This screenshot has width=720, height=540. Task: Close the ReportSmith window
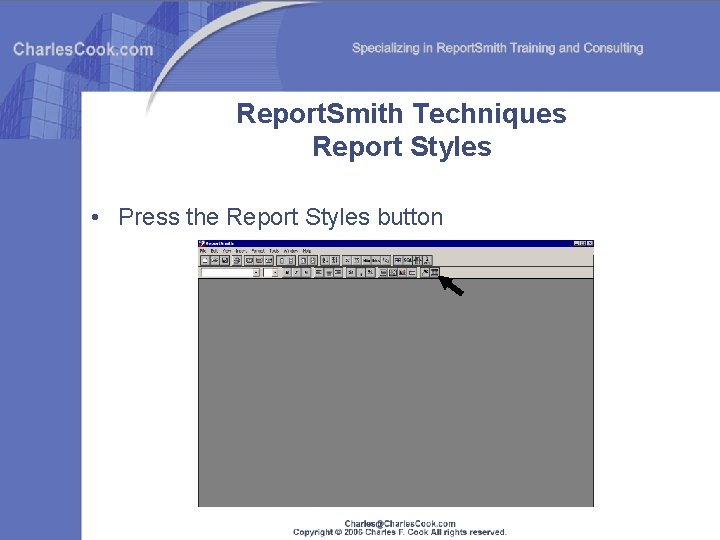coord(590,243)
